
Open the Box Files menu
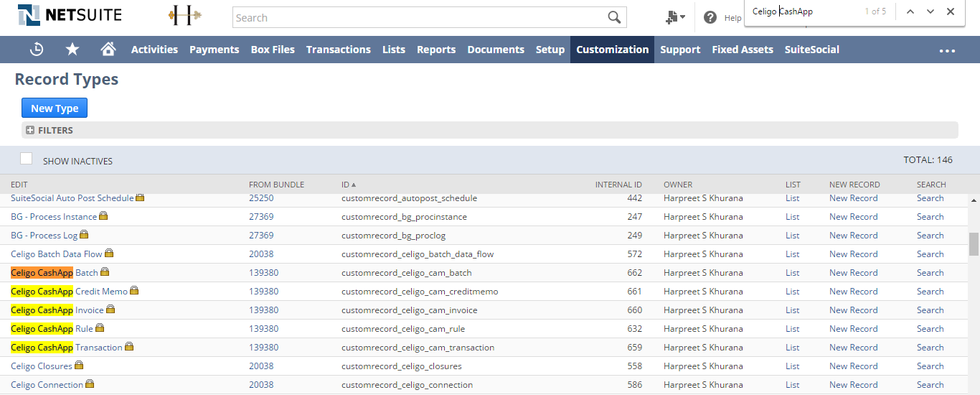pyautogui.click(x=273, y=50)
